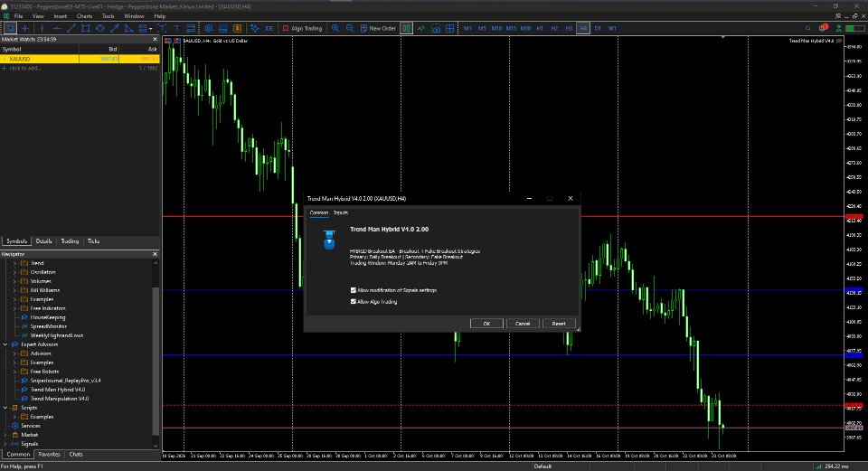Screen dimensions: 868x471
Task: Click the gear-shaped toolbar icon
Action: click(x=209, y=28)
